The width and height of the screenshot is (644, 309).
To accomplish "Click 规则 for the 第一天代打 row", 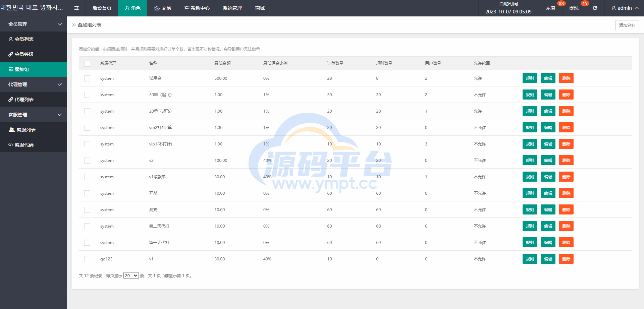I will (530, 242).
